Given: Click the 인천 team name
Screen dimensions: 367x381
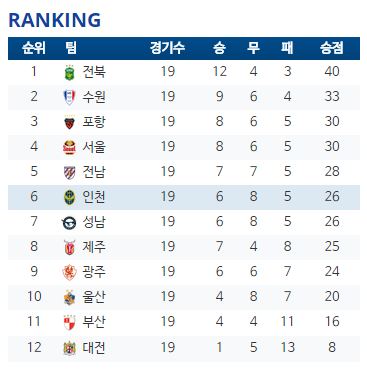Looking at the screenshot, I should (94, 197).
